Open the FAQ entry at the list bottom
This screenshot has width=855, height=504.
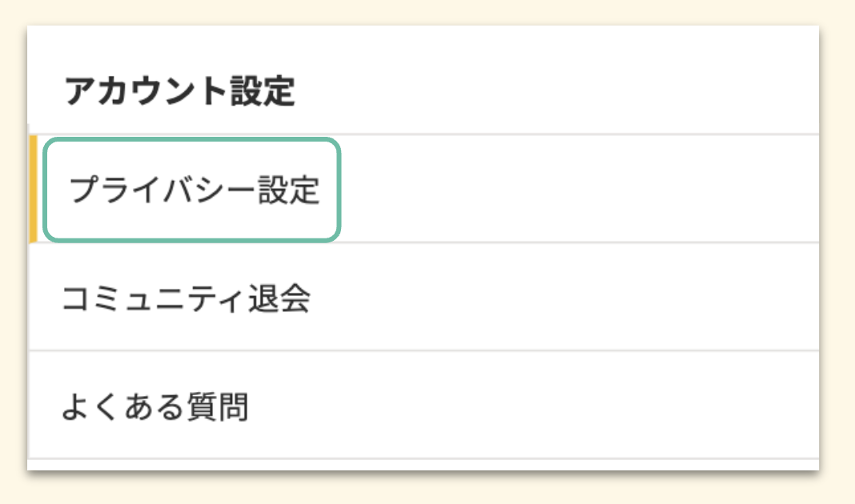click(155, 406)
